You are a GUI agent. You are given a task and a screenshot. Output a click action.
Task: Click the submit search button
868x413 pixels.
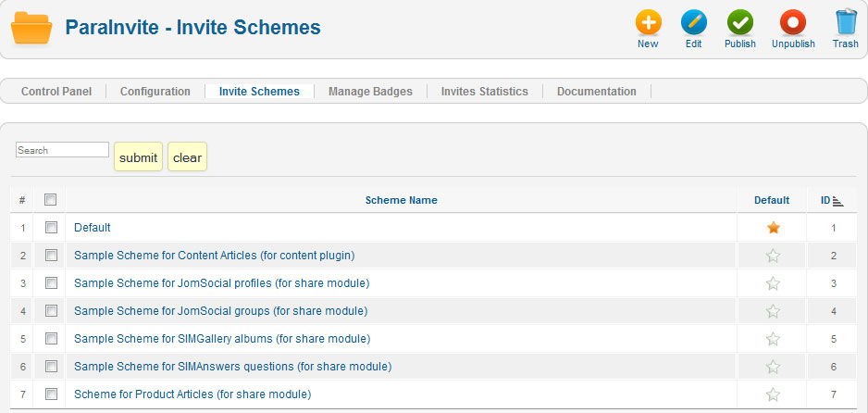(138, 157)
